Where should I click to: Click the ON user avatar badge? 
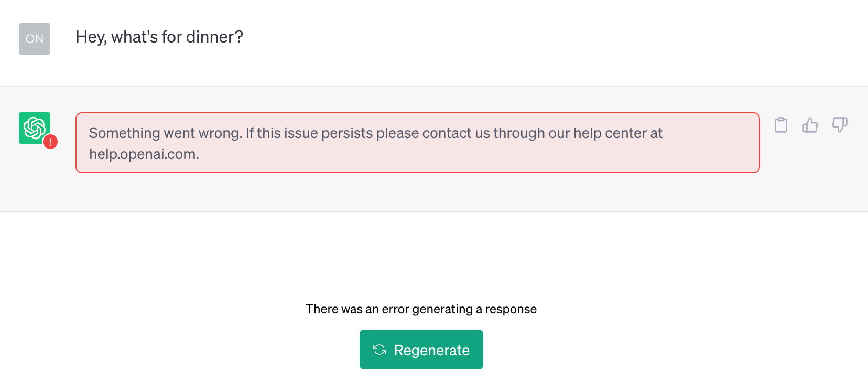coord(35,38)
